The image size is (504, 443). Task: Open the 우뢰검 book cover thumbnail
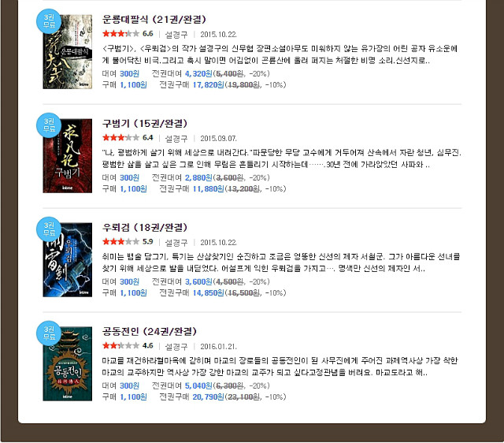tap(68, 259)
